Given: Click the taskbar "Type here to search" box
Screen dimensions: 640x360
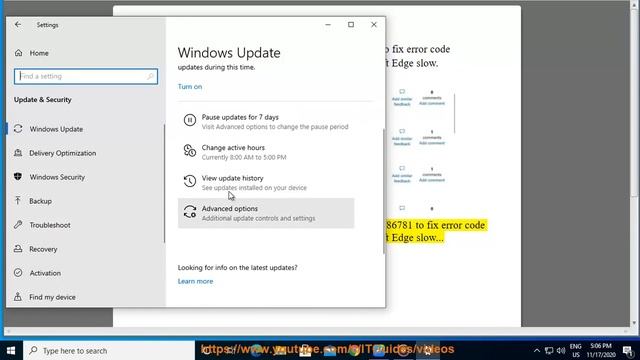Looking at the screenshot, I should [x=109, y=351].
